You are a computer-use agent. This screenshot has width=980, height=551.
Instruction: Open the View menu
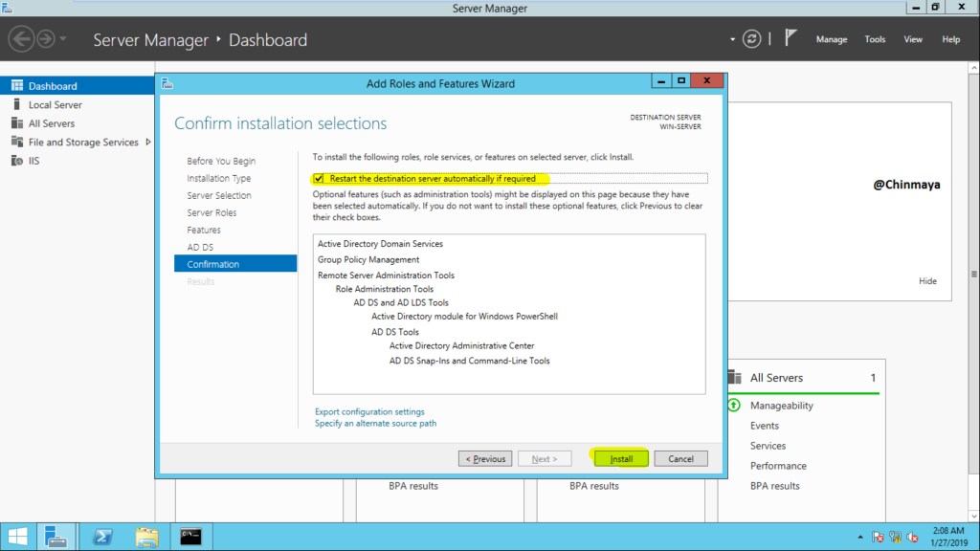click(912, 38)
